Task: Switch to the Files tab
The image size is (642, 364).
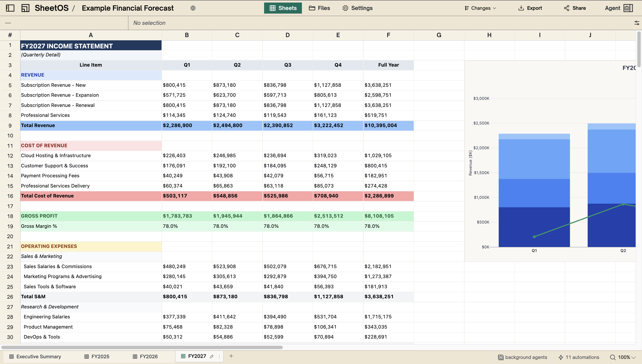Action: click(320, 8)
